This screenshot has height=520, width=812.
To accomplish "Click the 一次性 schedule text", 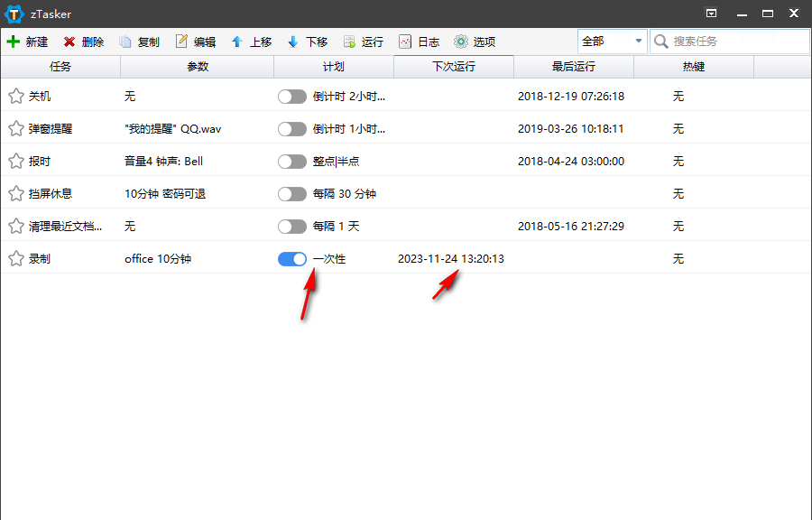I will click(x=329, y=259).
